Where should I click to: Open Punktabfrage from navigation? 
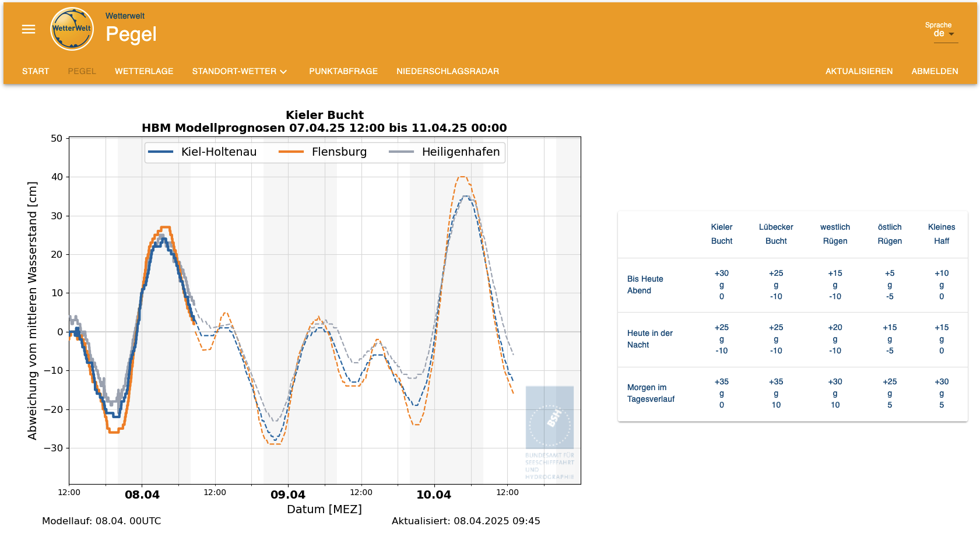343,71
